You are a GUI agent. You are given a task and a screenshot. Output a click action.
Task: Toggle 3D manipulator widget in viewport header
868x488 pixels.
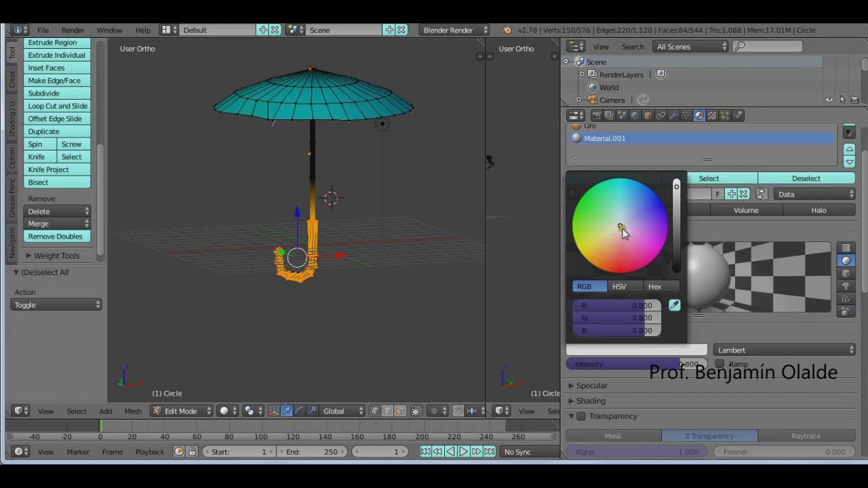(x=273, y=411)
